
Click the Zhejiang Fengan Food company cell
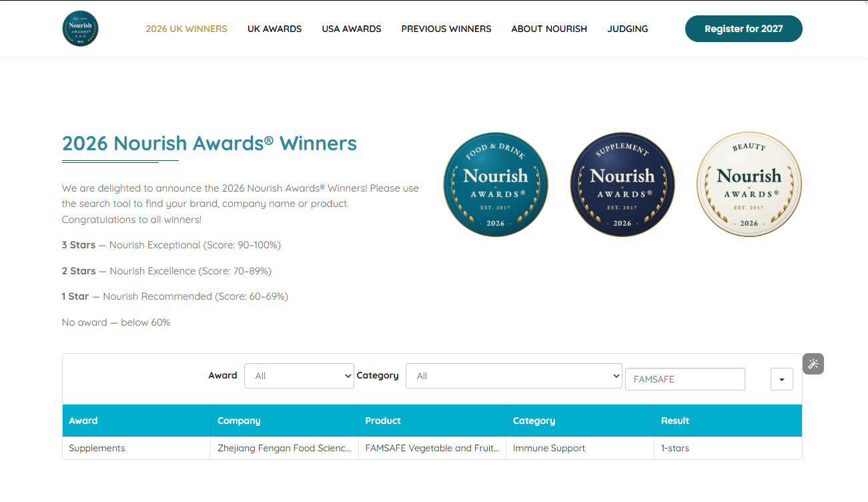[285, 448]
